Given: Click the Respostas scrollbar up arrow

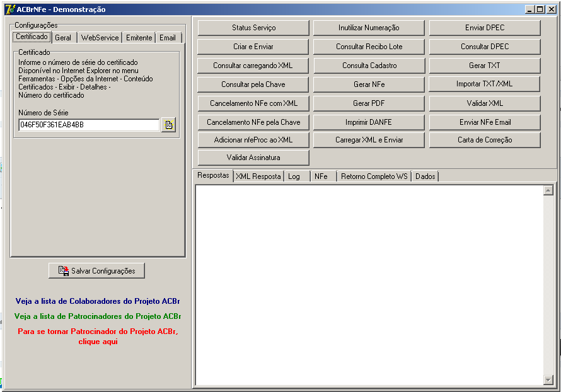Looking at the screenshot, I should pyautogui.click(x=548, y=190).
